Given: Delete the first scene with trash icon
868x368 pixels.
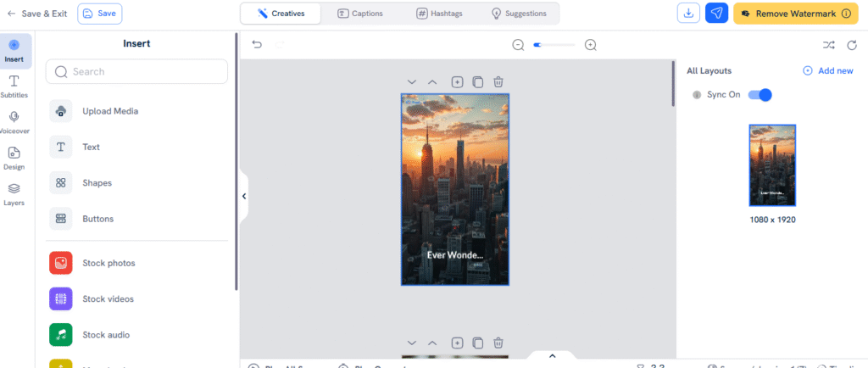Looking at the screenshot, I should (498, 82).
